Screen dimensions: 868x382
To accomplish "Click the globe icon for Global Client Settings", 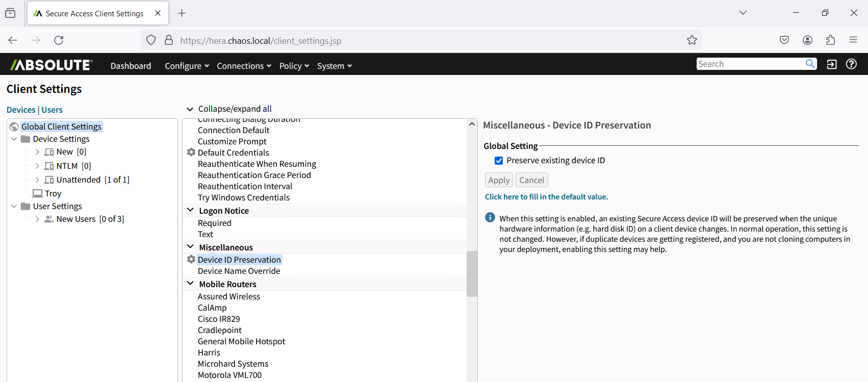I will tap(14, 126).
